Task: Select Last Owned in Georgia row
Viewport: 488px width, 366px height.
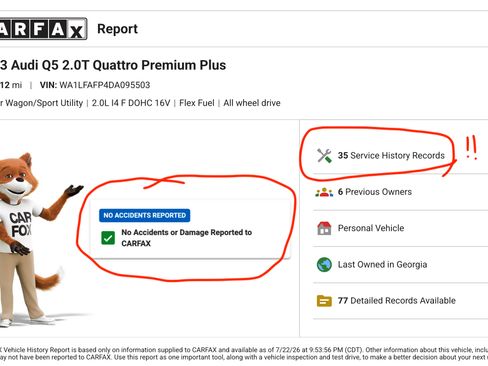Action: 400,265
